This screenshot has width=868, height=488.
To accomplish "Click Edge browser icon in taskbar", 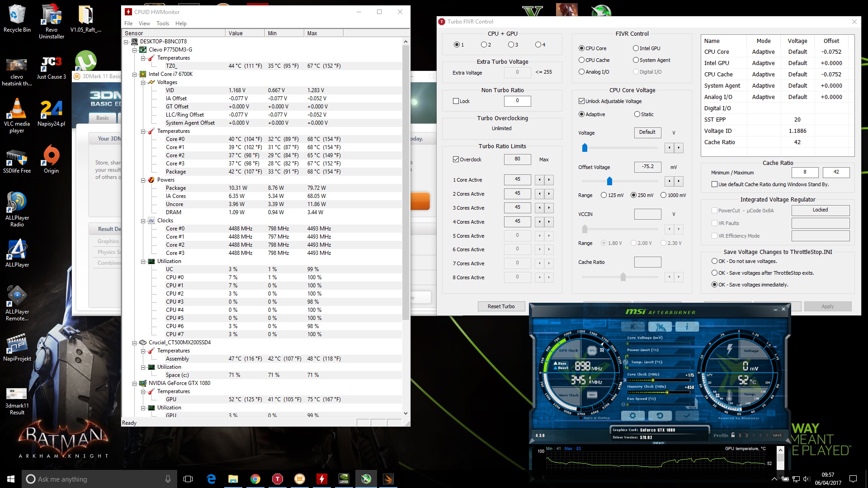I will point(211,479).
